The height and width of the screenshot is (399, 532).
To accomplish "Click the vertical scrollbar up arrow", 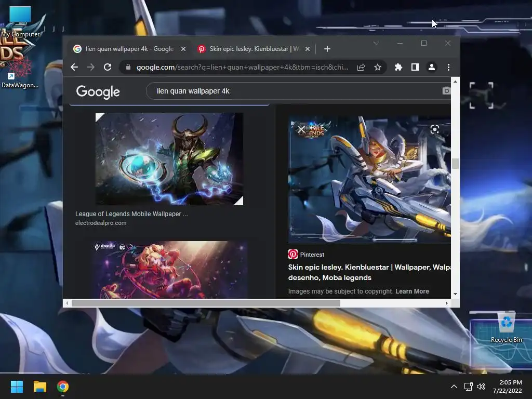I will point(455,82).
